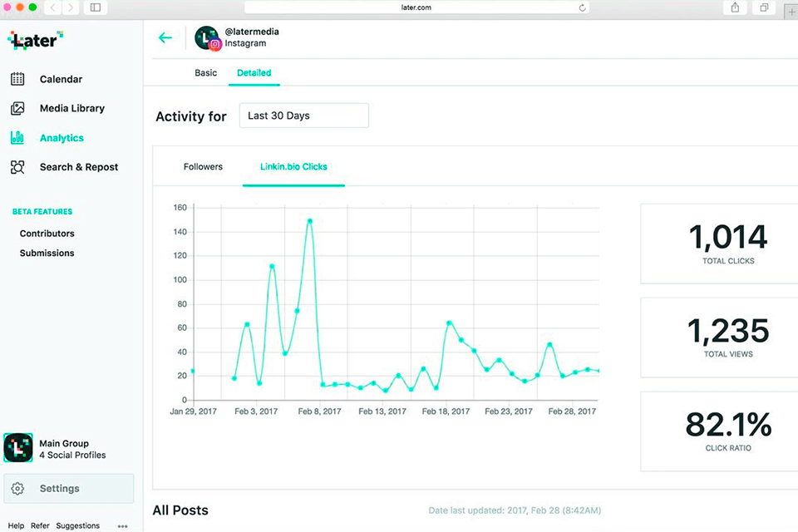This screenshot has height=532, width=798.
Task: Click the Later logo
Action: coord(35,39)
